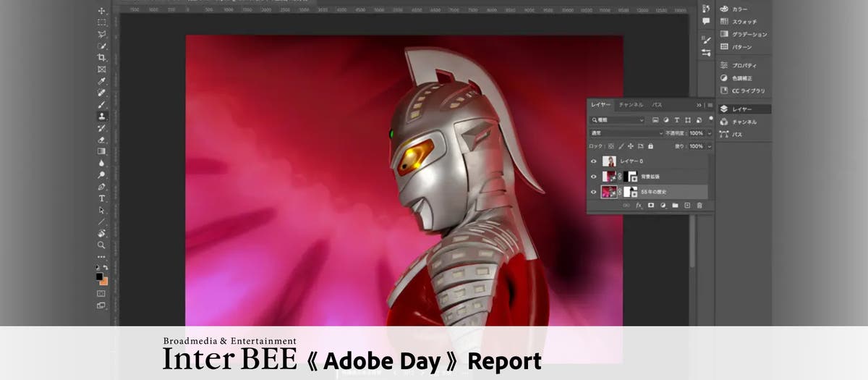Click the opacity 100% value field
868x380 pixels.
click(x=697, y=133)
